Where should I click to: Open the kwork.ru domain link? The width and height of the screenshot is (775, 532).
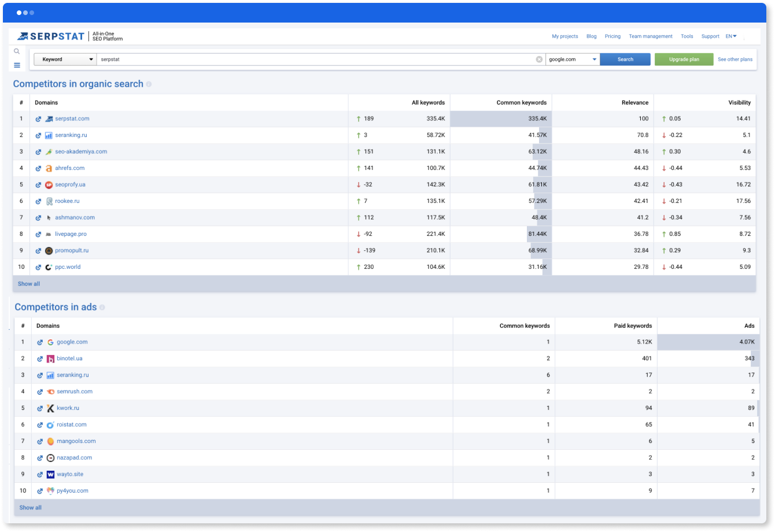tap(68, 408)
